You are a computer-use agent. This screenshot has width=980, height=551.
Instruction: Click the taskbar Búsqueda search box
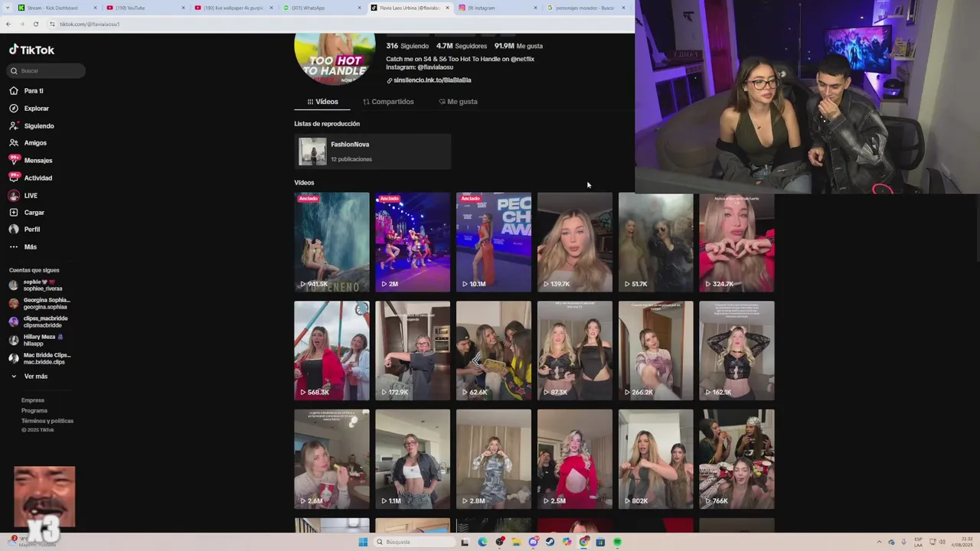point(413,542)
